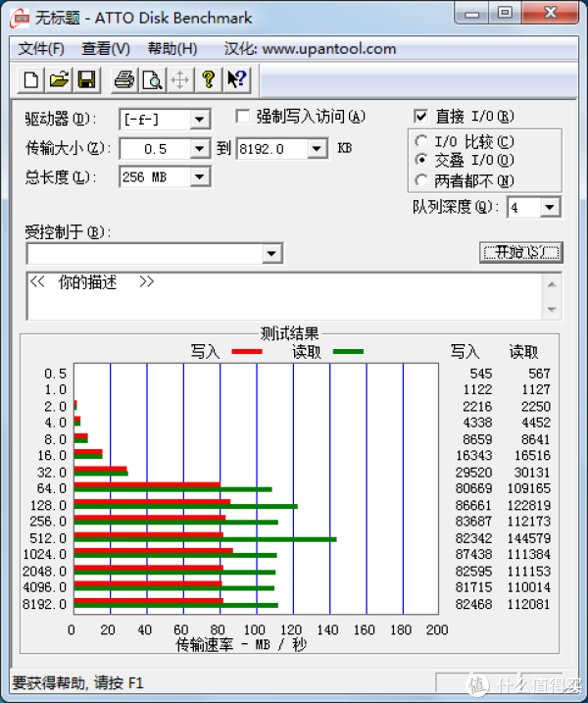Expand transfer size 0.5 start dropdown
This screenshot has width=588, height=703.
pyautogui.click(x=200, y=148)
